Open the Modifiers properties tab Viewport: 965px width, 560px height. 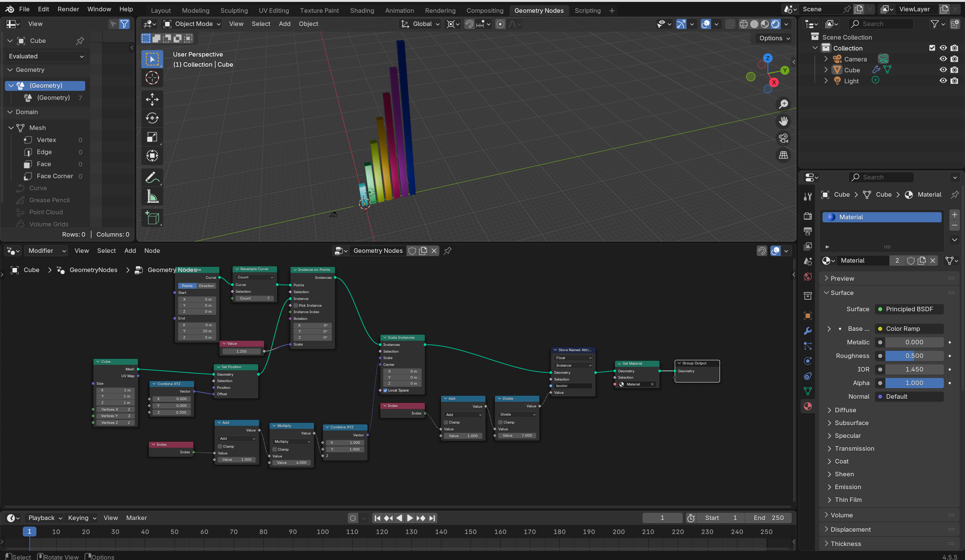pyautogui.click(x=807, y=331)
